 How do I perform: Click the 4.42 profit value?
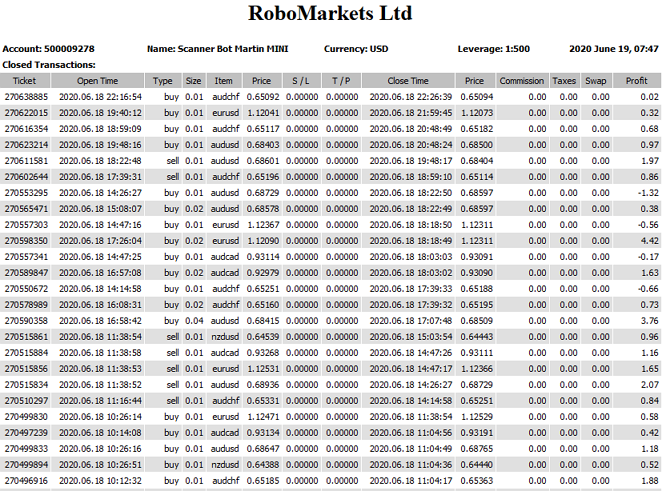coord(648,241)
